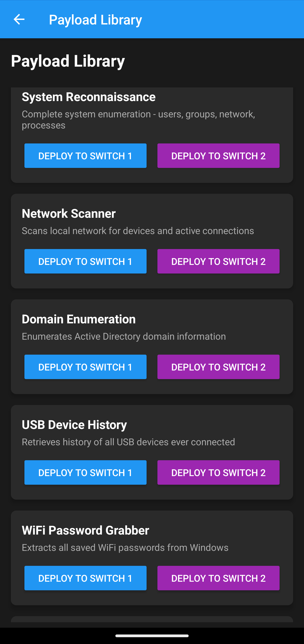Select the Network Scanner card title
Image resolution: width=304 pixels, height=644 pixels.
69,213
